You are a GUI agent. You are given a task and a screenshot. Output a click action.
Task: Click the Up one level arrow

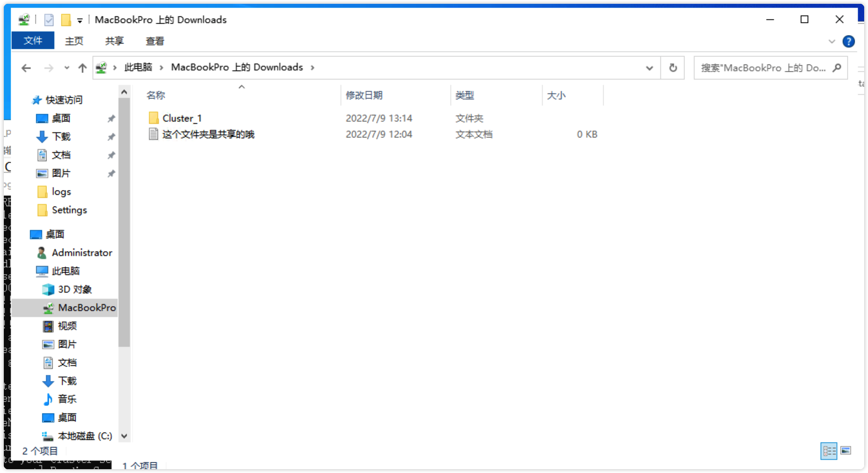pyautogui.click(x=82, y=68)
